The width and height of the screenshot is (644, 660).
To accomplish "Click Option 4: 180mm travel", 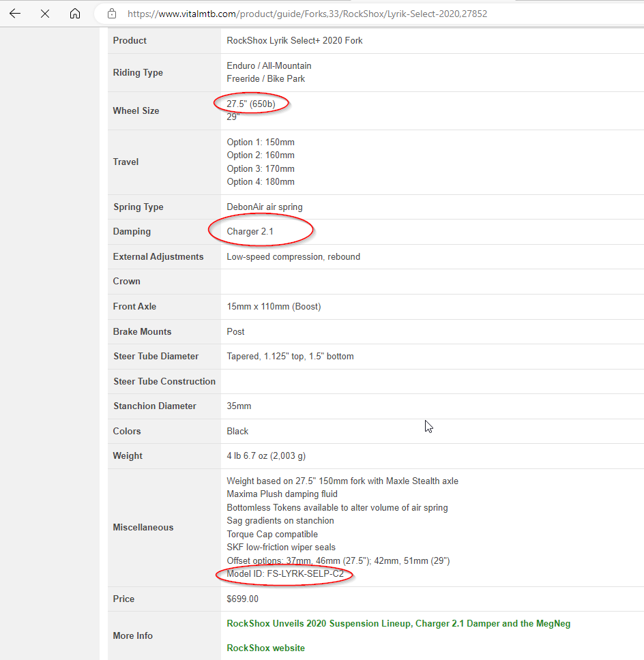I will point(261,182).
